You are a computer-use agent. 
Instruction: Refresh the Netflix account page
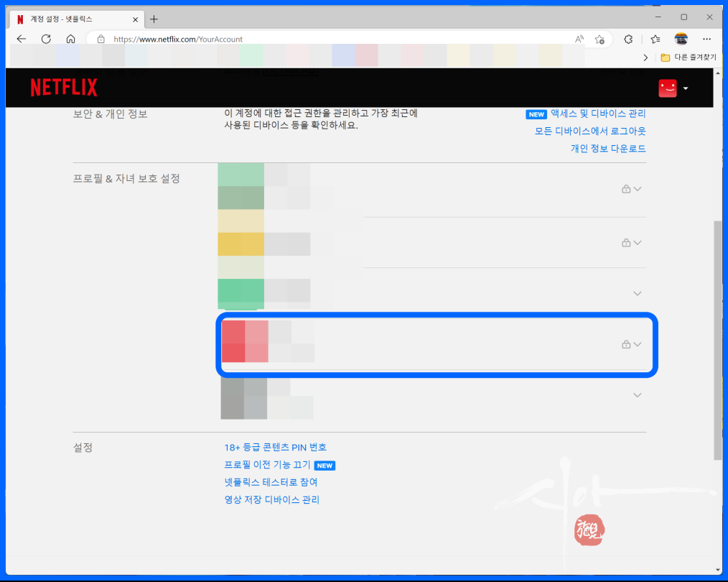(46, 39)
